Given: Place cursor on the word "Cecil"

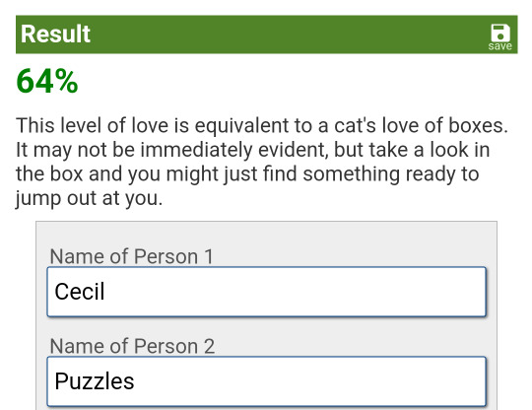Looking at the screenshot, I should (x=80, y=292).
